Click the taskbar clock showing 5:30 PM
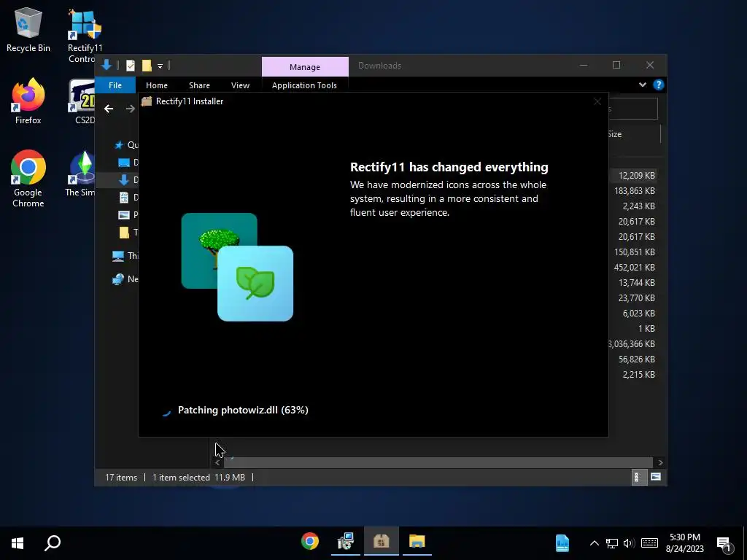747x560 pixels. (684, 542)
